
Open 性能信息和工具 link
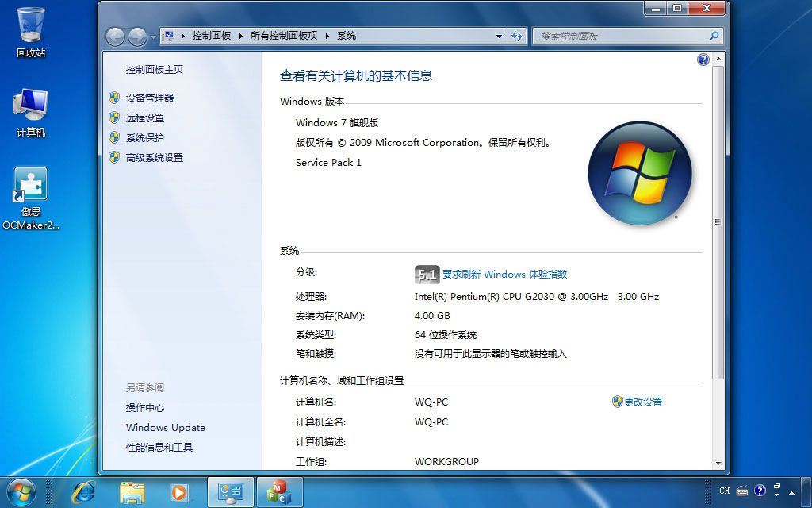159,447
